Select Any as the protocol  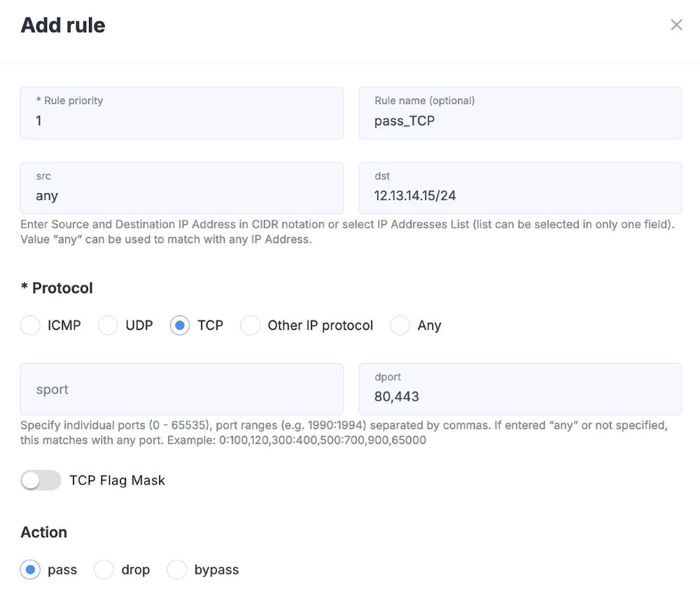[400, 325]
